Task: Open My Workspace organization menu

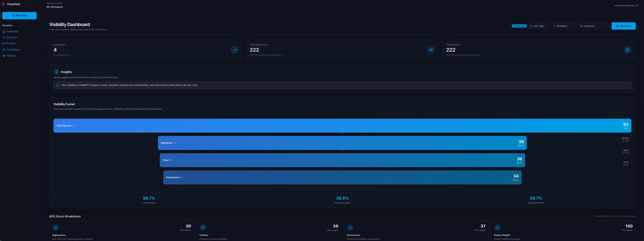Action: tap(55, 7)
